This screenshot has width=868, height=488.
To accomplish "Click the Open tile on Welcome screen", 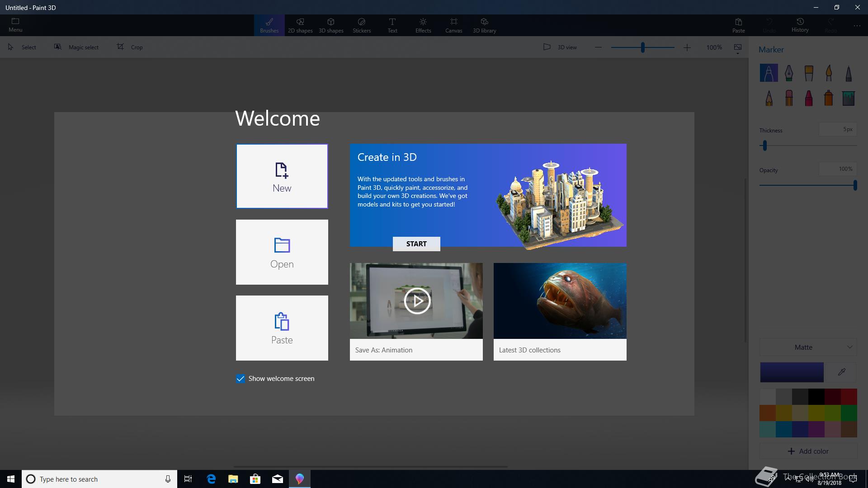I will click(282, 252).
